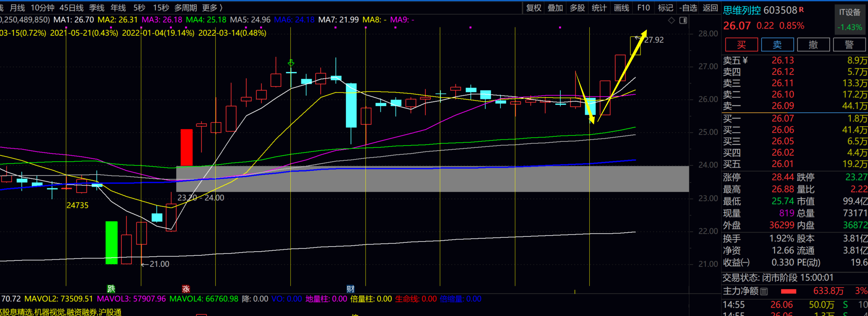Open the 主力净额 detail list icon
The image size is (868, 316).
pyautogui.click(x=764, y=291)
